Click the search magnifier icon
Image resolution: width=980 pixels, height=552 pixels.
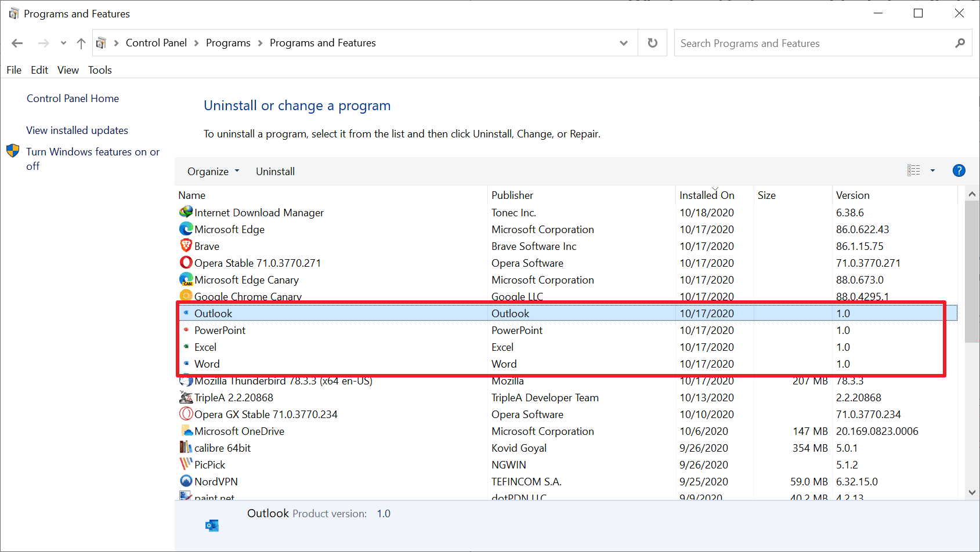click(960, 43)
